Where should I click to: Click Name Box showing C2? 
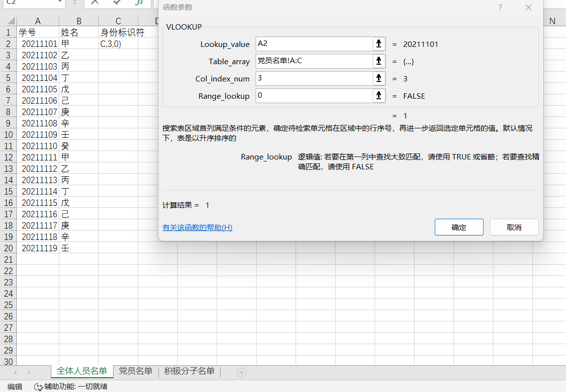pos(31,2)
